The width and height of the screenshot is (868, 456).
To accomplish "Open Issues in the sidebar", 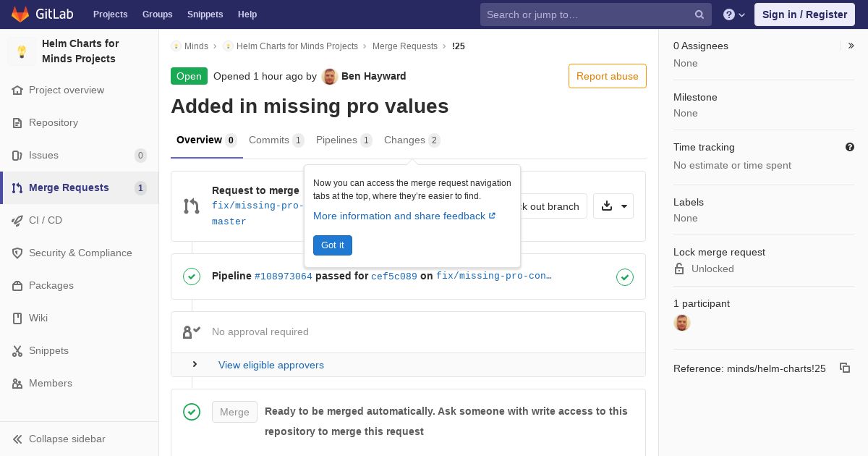I will point(43,155).
